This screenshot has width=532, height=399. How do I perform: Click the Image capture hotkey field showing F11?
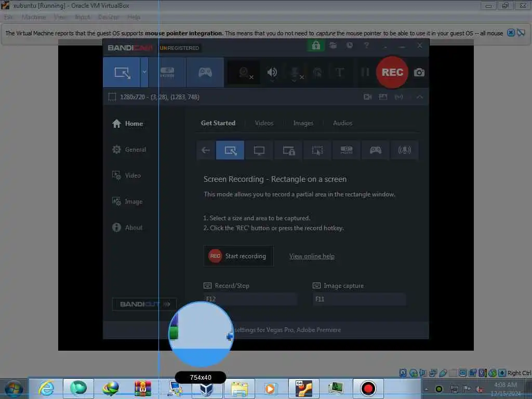(x=360, y=299)
